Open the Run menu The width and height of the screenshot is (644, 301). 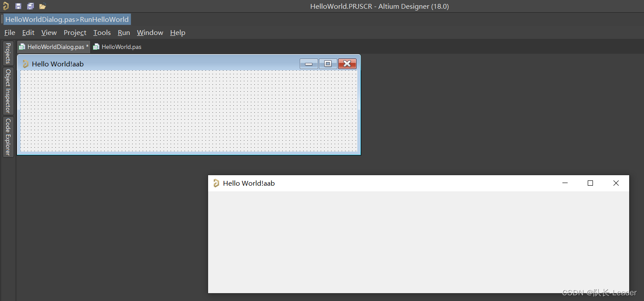click(x=124, y=33)
